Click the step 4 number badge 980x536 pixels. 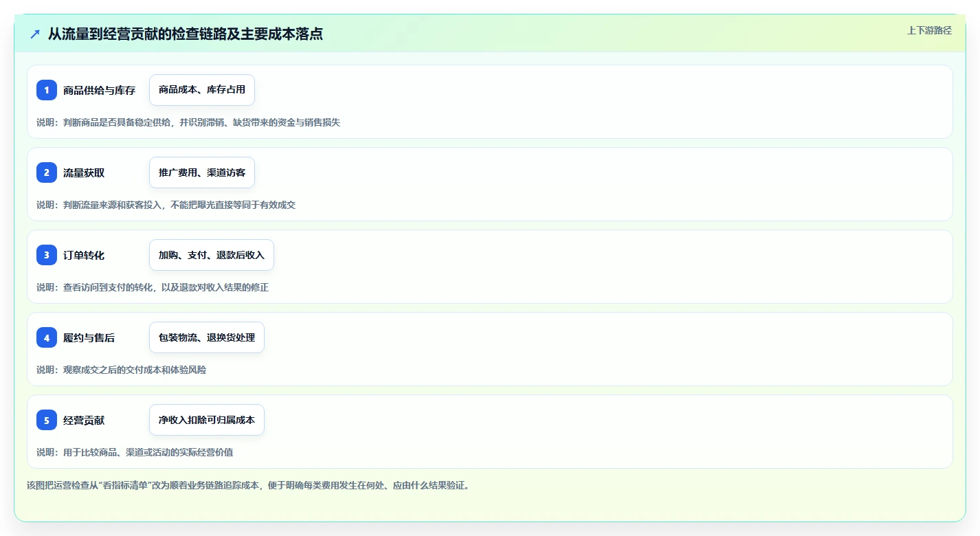point(47,337)
